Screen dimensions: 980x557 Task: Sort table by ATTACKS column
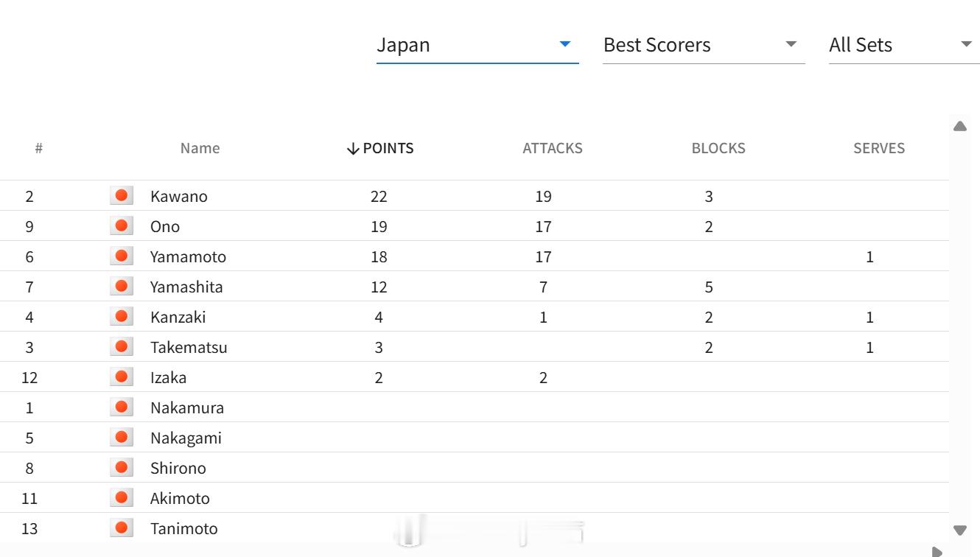click(x=553, y=148)
